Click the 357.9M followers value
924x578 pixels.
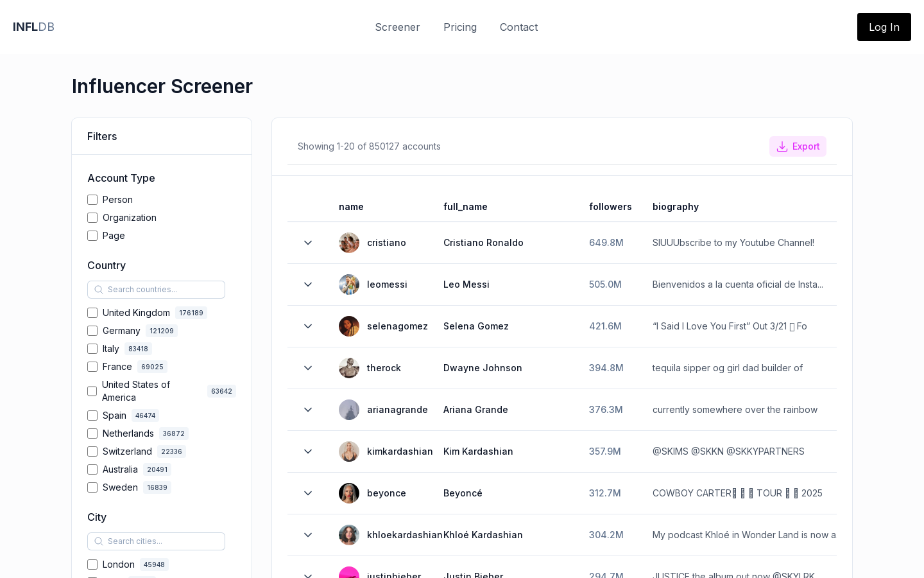[605, 451]
